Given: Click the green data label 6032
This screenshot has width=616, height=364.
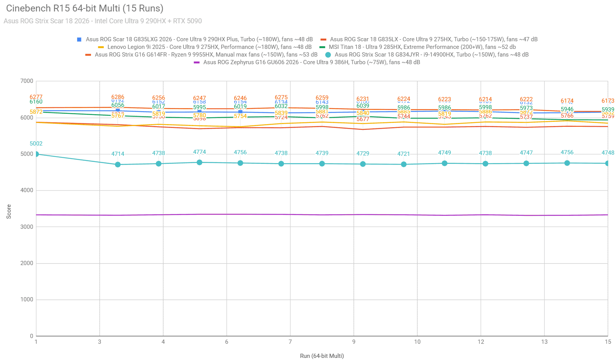Looking at the screenshot, I should point(281,106).
